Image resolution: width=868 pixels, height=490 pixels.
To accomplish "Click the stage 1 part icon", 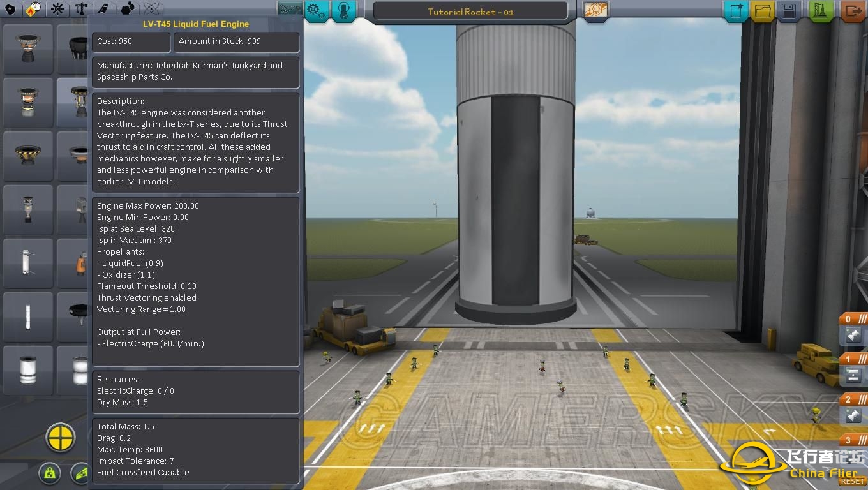I will [x=853, y=376].
